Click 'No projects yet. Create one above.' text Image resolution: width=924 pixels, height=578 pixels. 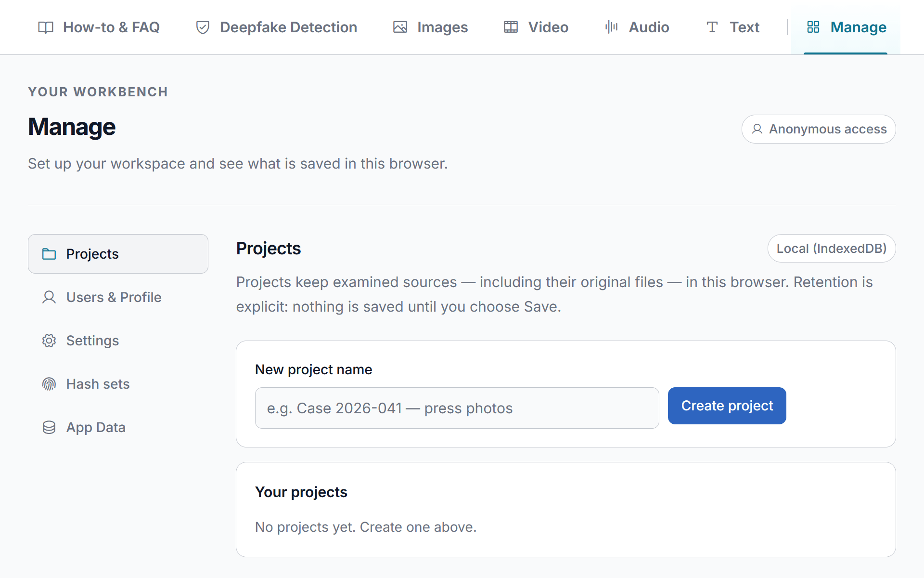tap(366, 527)
